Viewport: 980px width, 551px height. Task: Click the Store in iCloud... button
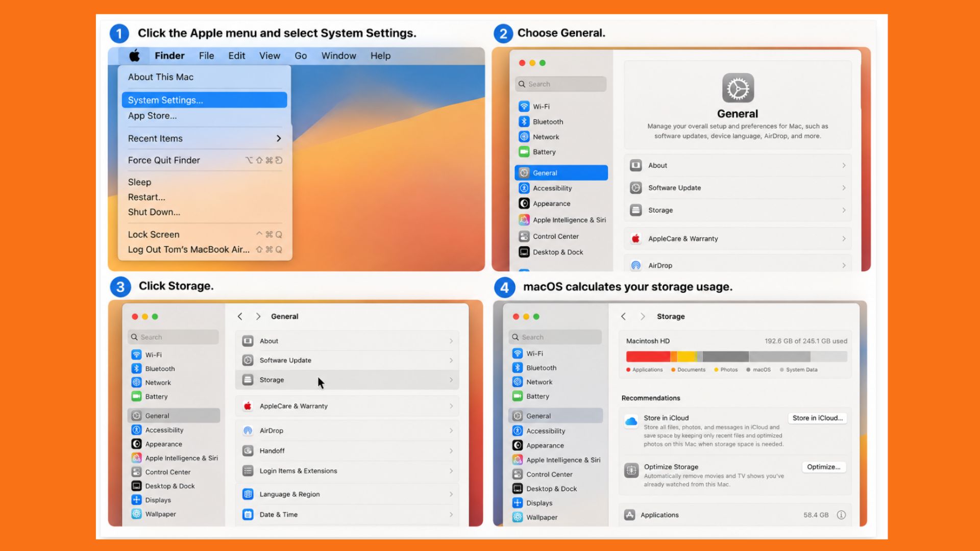[817, 418]
